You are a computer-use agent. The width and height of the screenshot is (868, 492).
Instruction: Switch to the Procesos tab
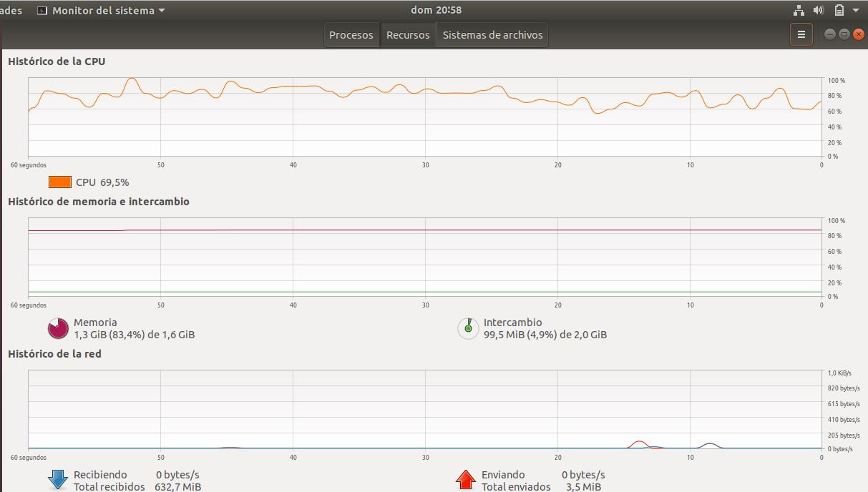[351, 34]
